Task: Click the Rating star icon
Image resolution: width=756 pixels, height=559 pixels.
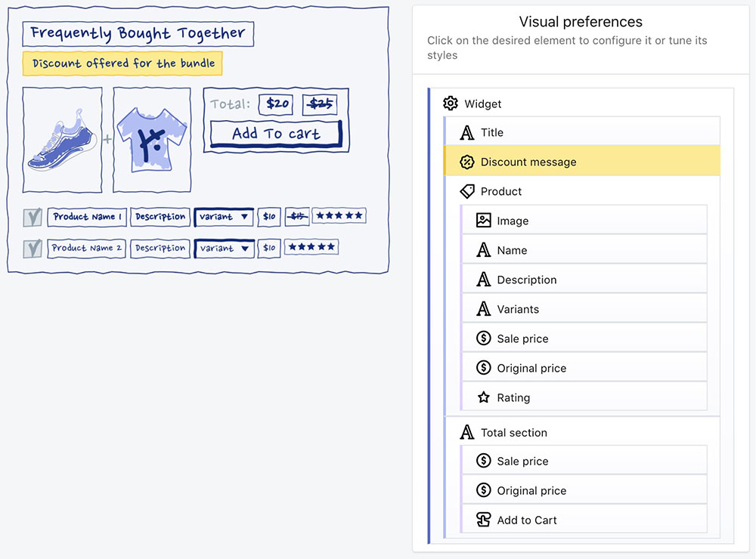Action: 483,397
